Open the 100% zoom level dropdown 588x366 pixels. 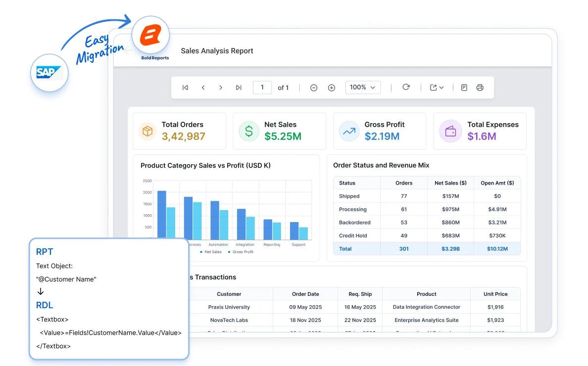coord(363,87)
